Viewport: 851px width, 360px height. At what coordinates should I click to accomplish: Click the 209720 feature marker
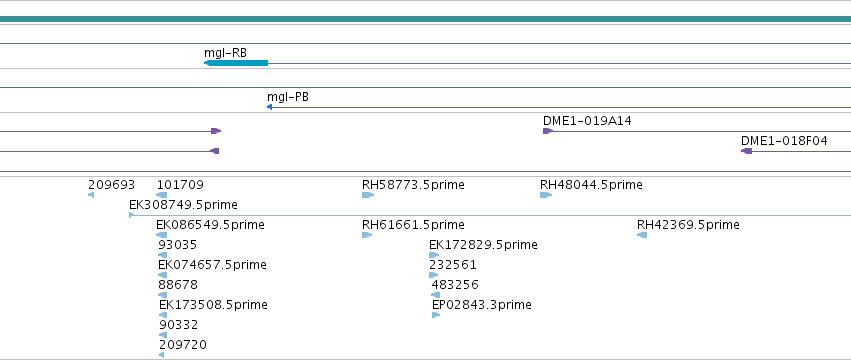tap(162, 355)
